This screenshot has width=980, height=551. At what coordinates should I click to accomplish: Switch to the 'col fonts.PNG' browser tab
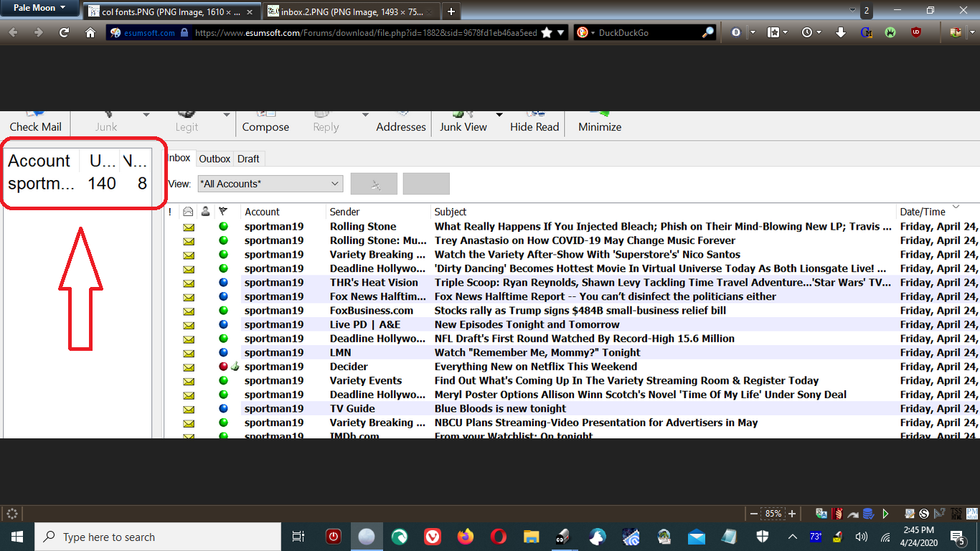(171, 11)
